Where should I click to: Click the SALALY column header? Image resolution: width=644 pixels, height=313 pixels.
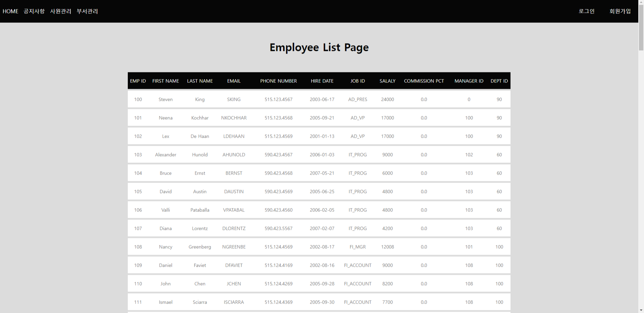click(x=387, y=81)
